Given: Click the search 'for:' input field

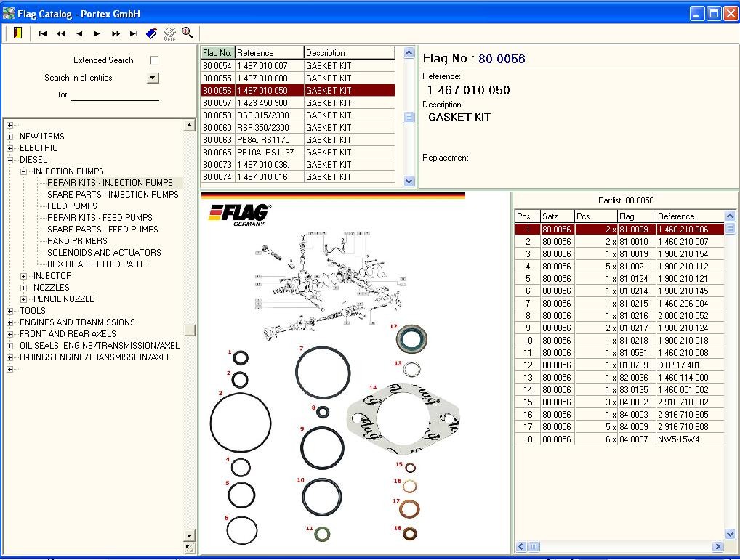Looking at the screenshot, I should tap(115, 94).
